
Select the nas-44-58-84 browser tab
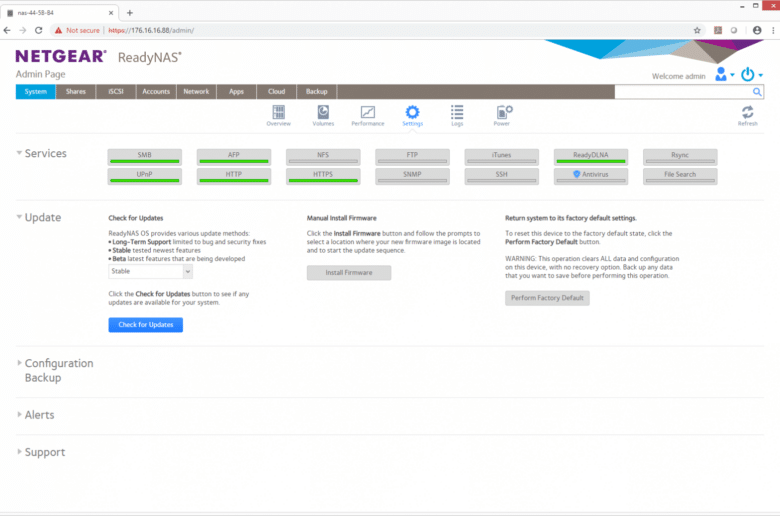tap(60, 13)
